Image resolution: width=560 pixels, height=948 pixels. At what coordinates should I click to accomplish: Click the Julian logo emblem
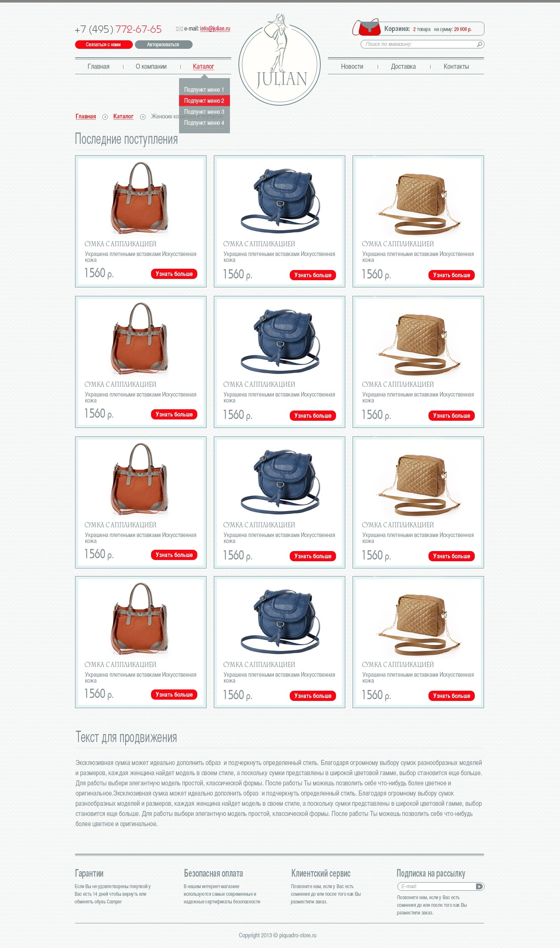pos(280,59)
